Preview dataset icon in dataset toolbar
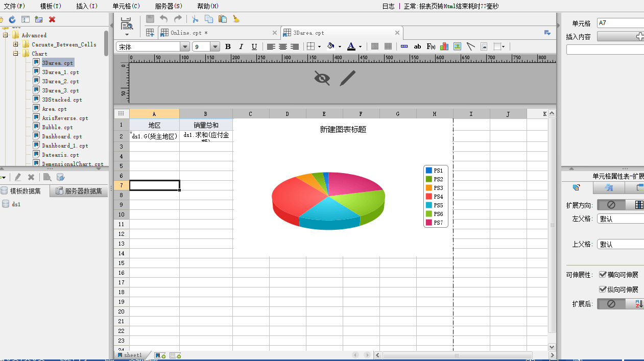This screenshot has width=644, height=361. coord(47,177)
